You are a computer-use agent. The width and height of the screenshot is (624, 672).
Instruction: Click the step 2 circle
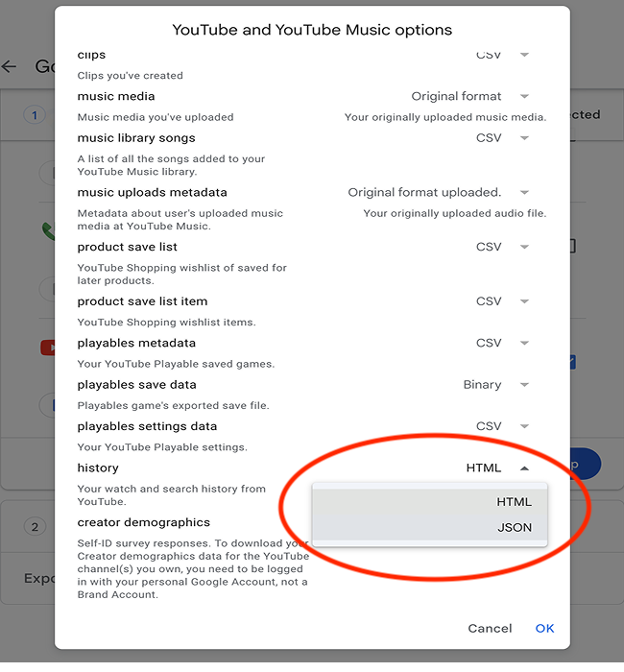point(35,527)
